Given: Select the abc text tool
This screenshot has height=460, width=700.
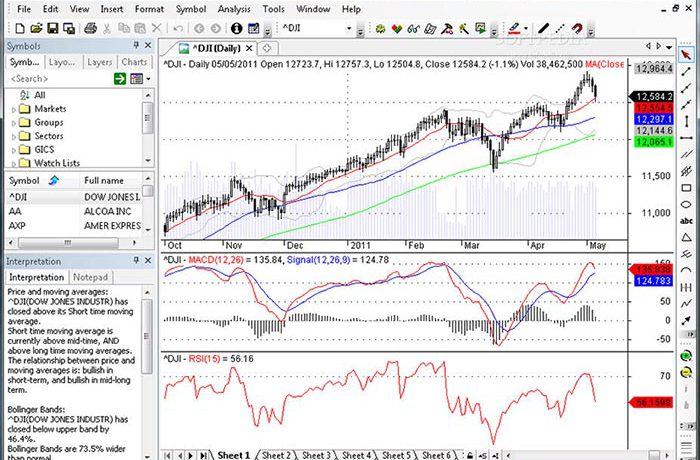Looking at the screenshot, I should [x=686, y=221].
